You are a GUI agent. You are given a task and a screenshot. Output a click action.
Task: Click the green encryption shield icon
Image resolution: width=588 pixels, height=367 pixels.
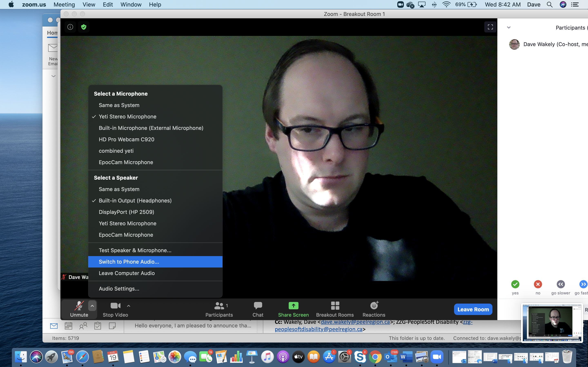click(x=84, y=27)
